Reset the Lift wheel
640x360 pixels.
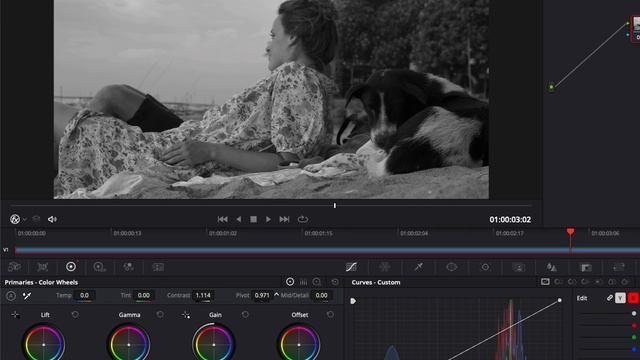[75, 315]
